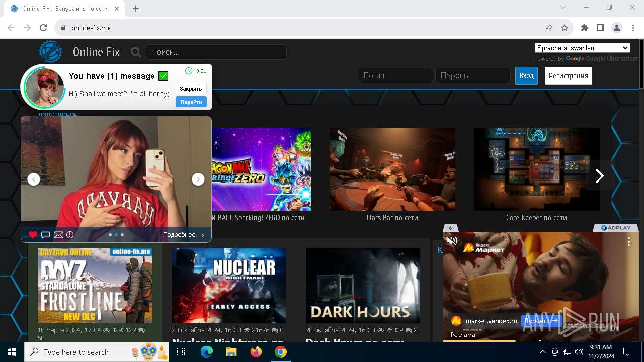Focus the Пароль input field
Screen dimensions: 644x362
coord(473,75)
